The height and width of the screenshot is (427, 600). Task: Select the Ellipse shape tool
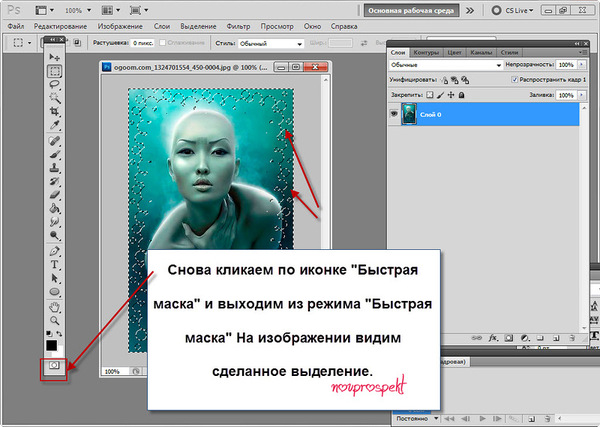coord(54,292)
